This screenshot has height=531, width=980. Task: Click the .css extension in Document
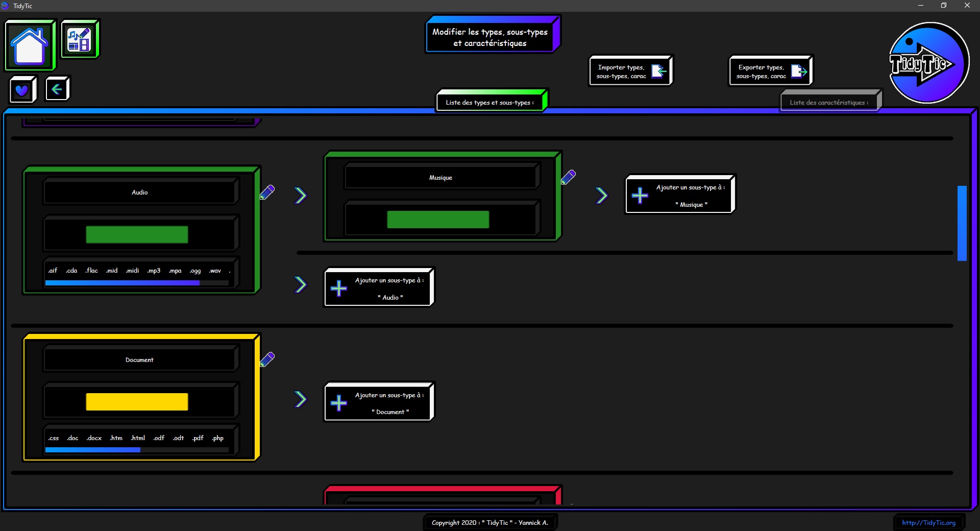[54, 438]
